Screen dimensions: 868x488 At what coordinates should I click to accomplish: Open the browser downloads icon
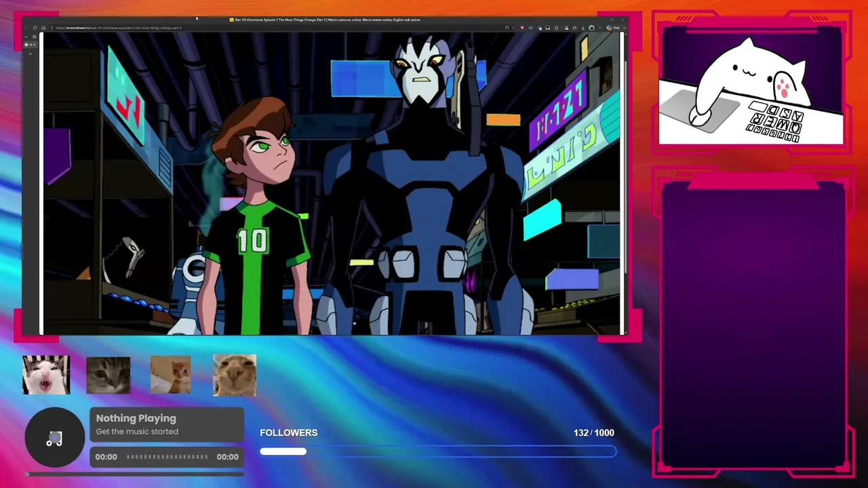tap(583, 28)
